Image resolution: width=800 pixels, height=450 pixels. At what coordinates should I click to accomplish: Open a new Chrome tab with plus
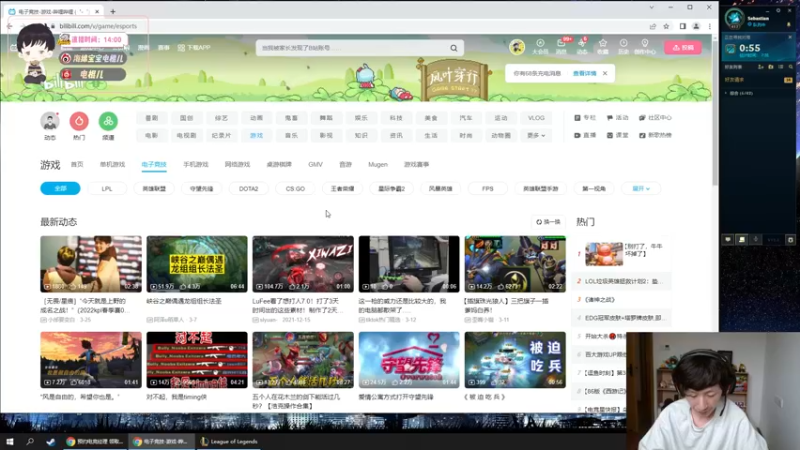[x=113, y=11]
